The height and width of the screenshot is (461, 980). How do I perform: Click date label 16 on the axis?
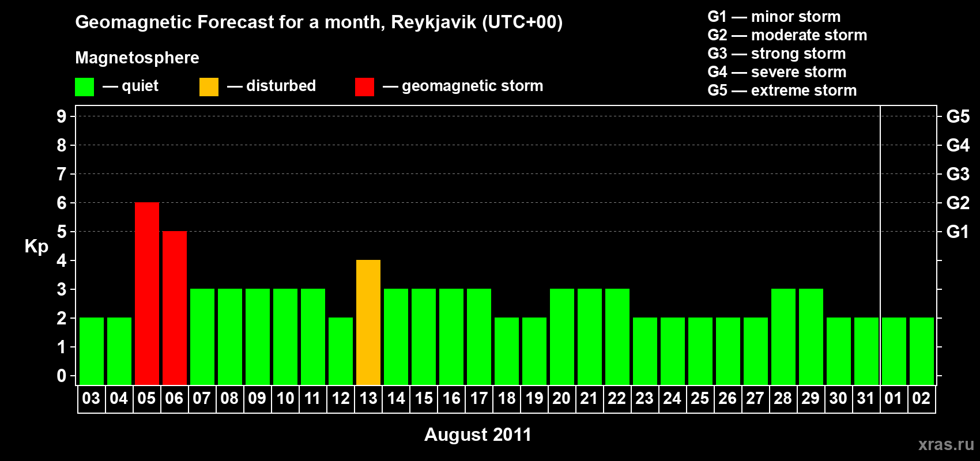451,398
